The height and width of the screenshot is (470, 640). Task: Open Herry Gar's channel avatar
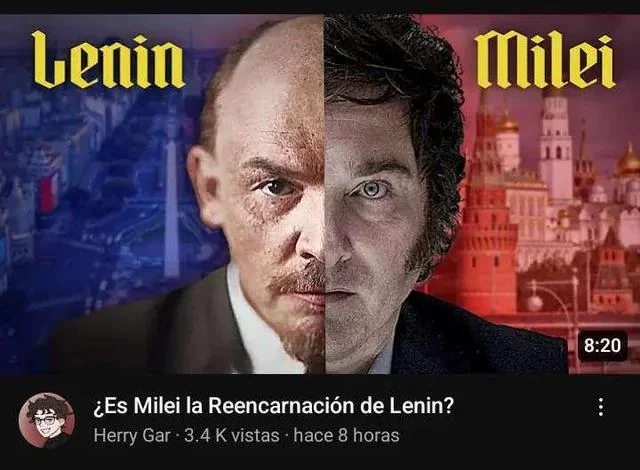coord(47,421)
